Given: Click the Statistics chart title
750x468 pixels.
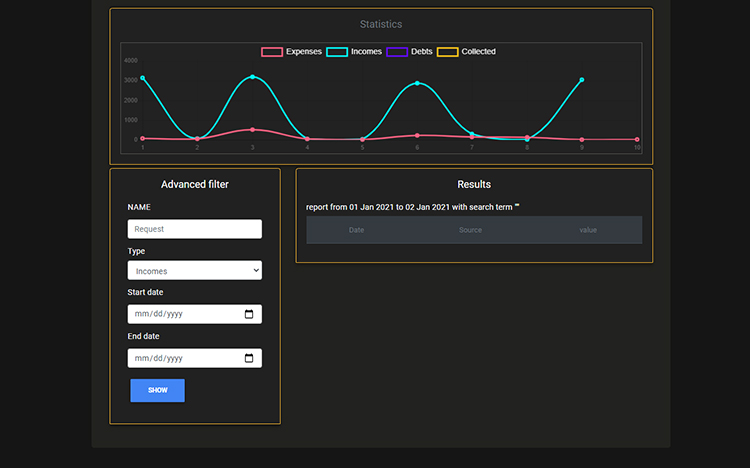Looking at the screenshot, I should click(381, 24).
